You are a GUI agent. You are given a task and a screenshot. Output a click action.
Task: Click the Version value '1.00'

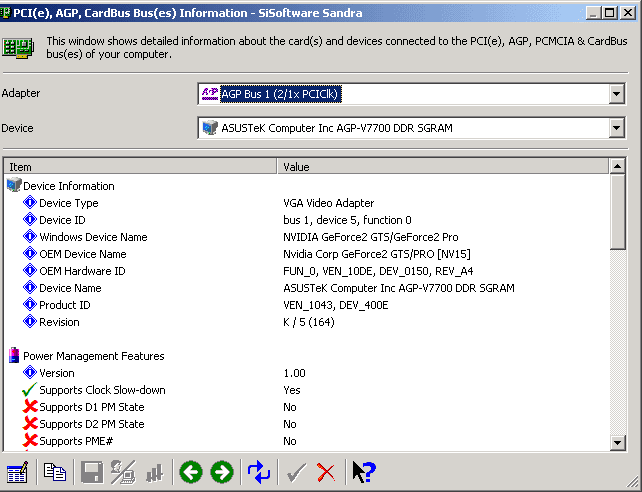pos(294,373)
